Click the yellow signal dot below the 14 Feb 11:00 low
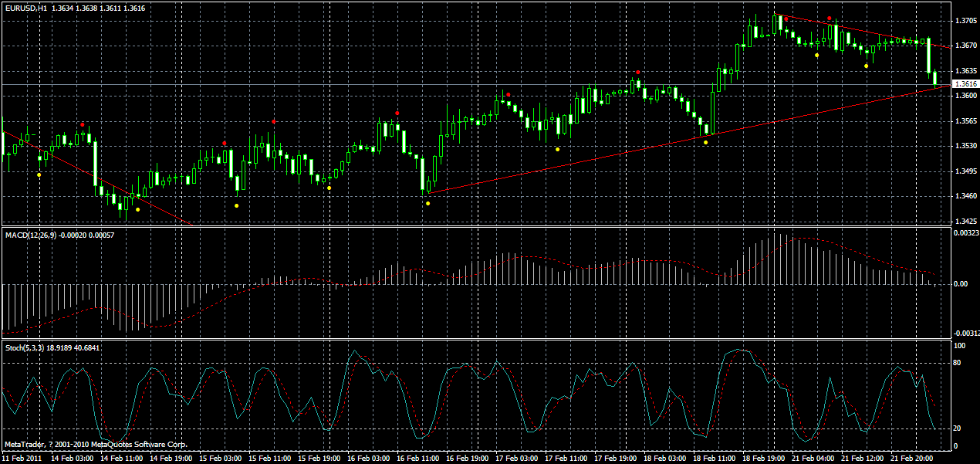The height and width of the screenshot is (464, 980). [137, 209]
